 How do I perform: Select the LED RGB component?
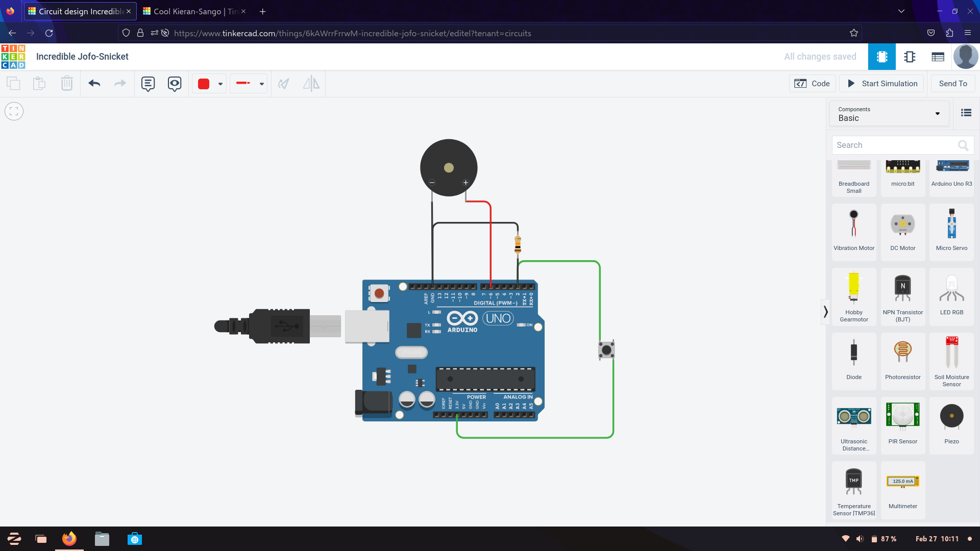(x=951, y=297)
